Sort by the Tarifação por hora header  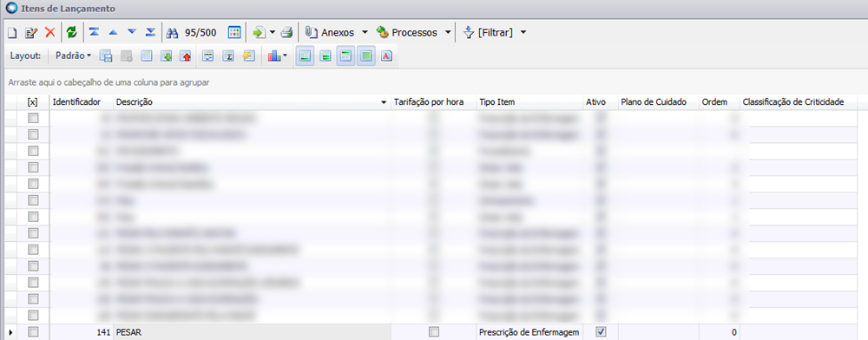coord(433,102)
